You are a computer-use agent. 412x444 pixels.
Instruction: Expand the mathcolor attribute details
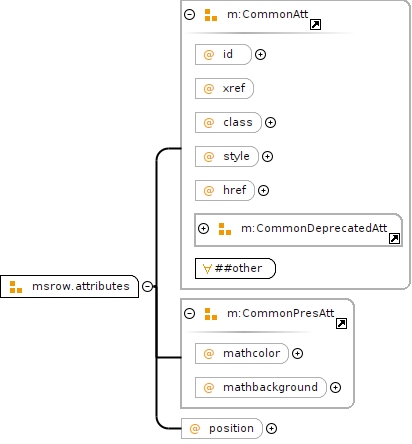297,353
